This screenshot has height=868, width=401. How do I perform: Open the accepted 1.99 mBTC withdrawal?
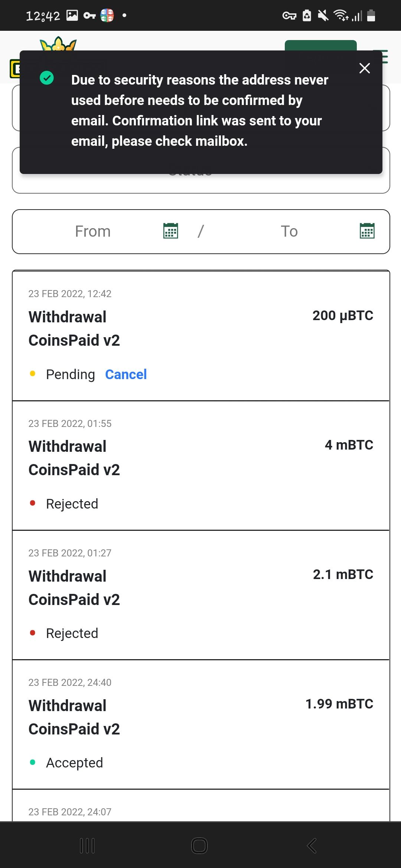(200, 724)
